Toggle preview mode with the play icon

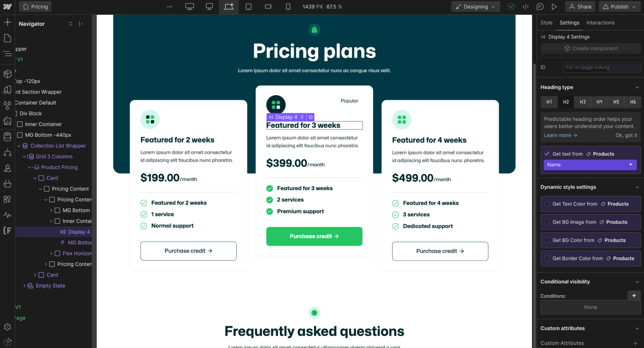pos(554,6)
